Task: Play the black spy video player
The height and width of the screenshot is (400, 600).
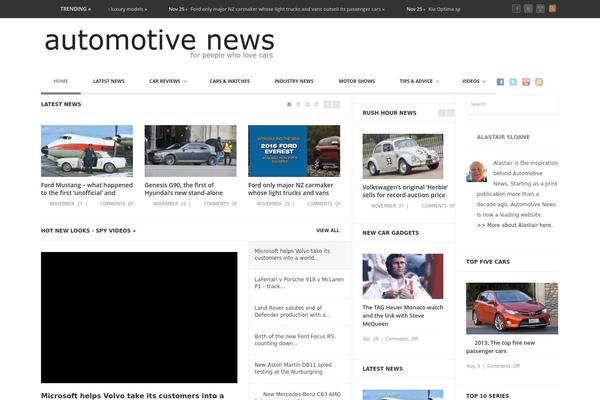Action: point(139,317)
